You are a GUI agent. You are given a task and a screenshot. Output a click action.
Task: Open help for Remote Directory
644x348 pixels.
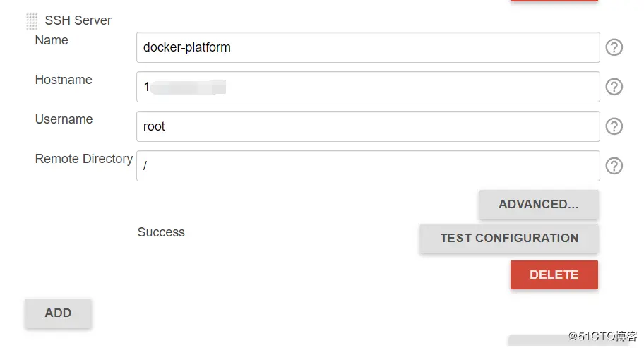(x=614, y=166)
